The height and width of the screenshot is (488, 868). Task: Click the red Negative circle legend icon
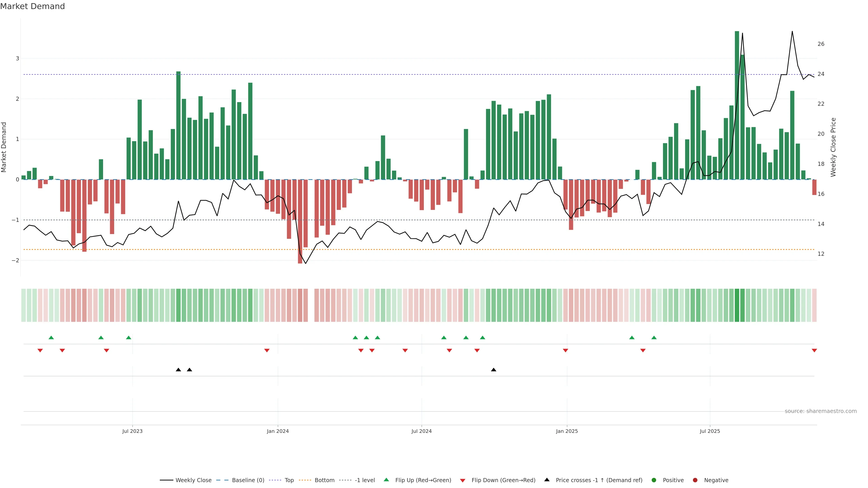click(x=695, y=480)
